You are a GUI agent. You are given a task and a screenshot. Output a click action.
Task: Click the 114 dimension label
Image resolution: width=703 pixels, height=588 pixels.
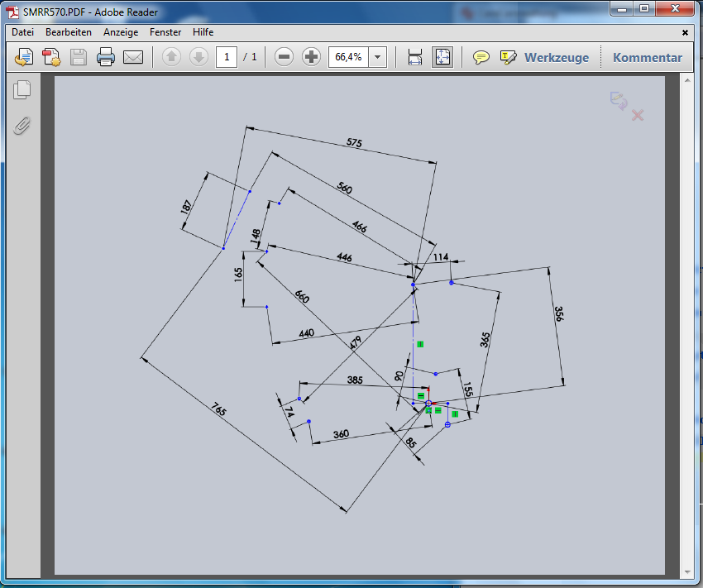(x=441, y=257)
